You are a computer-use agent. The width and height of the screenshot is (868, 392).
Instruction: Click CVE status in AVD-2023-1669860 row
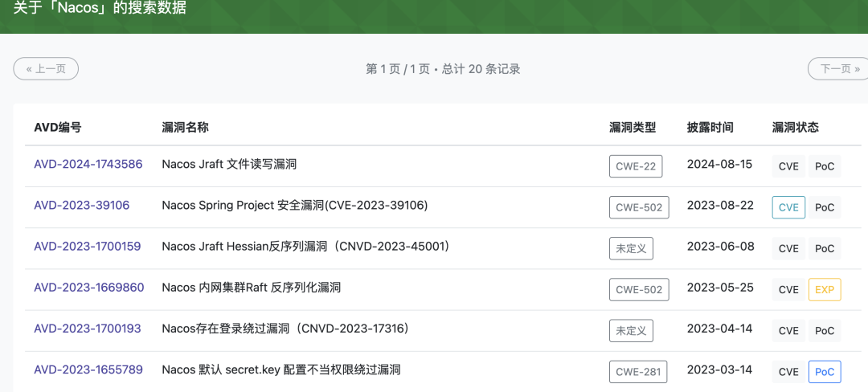pyautogui.click(x=788, y=290)
